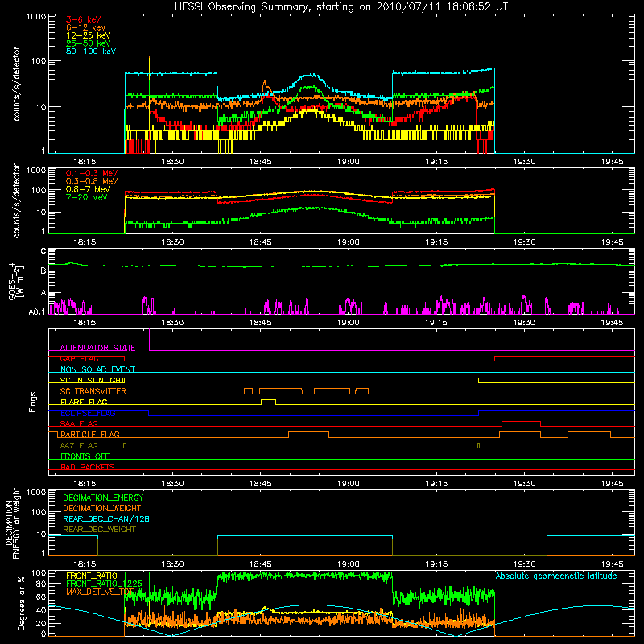Select the 3-6 keV legend label
Screen dimensions: 644x644
(83, 19)
